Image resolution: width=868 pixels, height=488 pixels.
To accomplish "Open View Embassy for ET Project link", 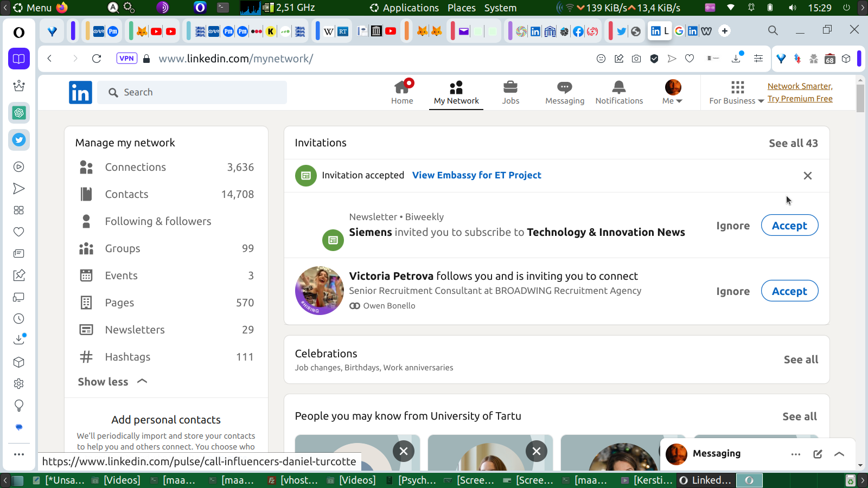I will (477, 175).
